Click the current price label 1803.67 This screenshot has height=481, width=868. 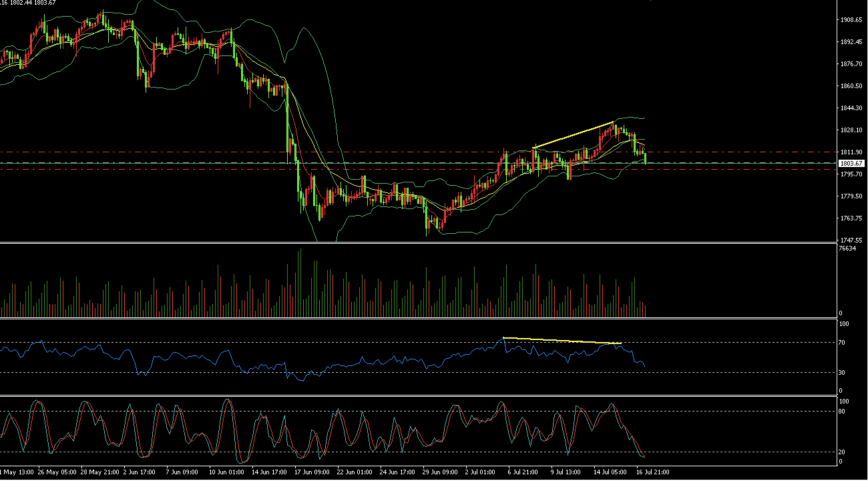[851, 164]
